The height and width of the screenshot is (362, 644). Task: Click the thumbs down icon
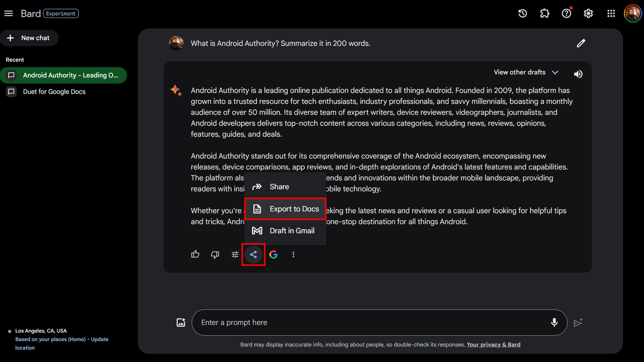(215, 255)
